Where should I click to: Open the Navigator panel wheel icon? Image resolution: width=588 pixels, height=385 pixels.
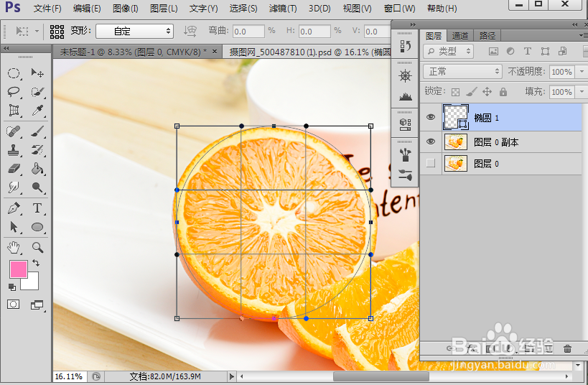click(x=405, y=76)
